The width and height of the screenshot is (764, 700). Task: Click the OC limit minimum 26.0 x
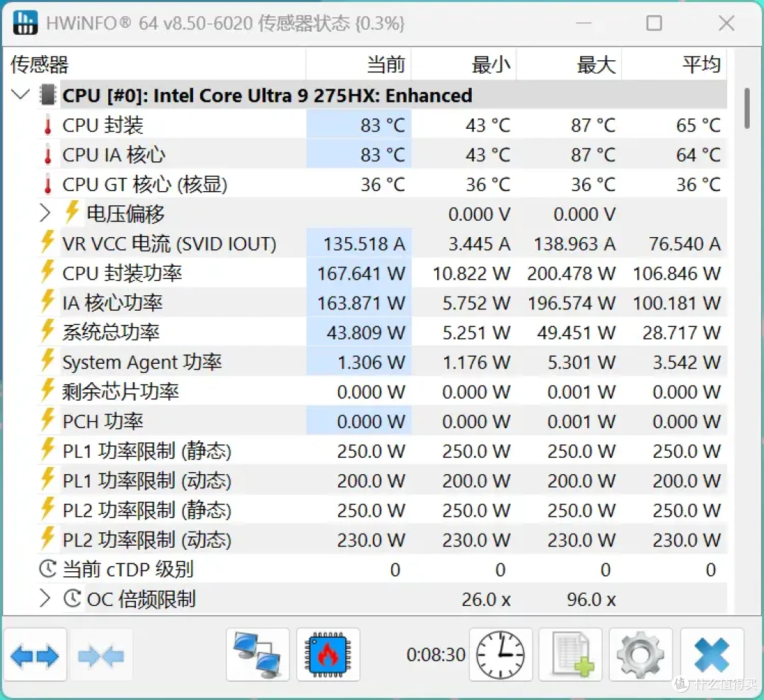[x=486, y=599]
